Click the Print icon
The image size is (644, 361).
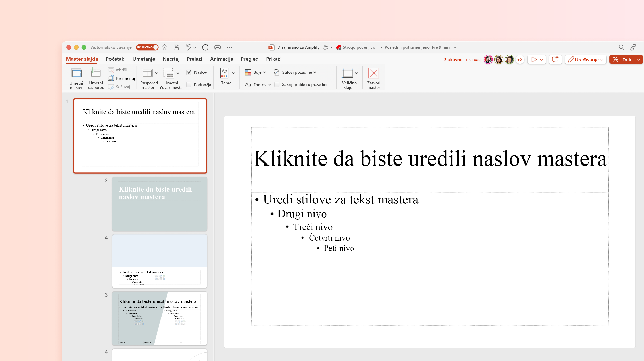pos(217,47)
